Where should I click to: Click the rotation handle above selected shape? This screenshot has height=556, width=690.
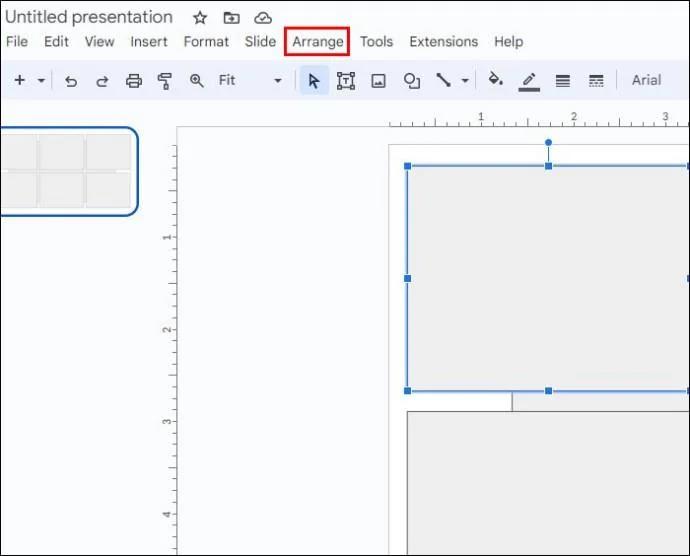coord(548,142)
